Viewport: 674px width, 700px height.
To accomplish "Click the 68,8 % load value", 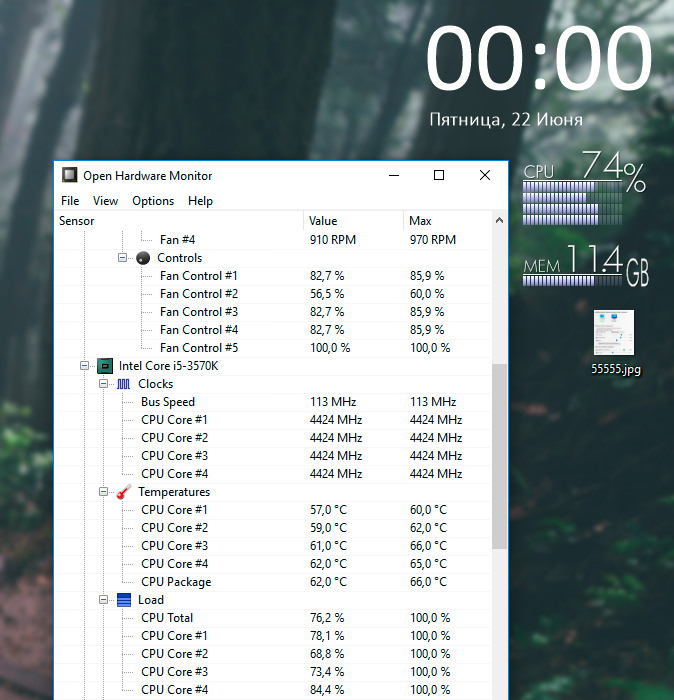I will 327,654.
